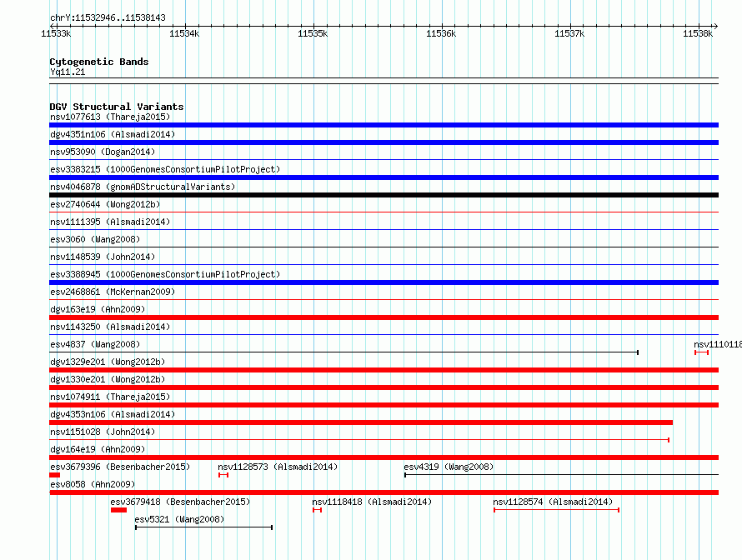
Task: Click esv3383215 1000GenomesConsortiumPilotProject label
Action: point(165,169)
